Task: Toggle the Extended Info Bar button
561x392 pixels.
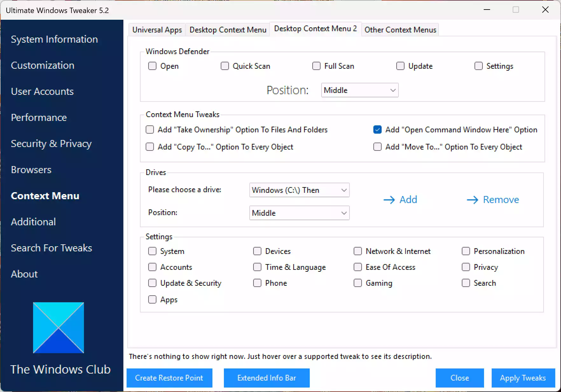Action: coord(267,378)
